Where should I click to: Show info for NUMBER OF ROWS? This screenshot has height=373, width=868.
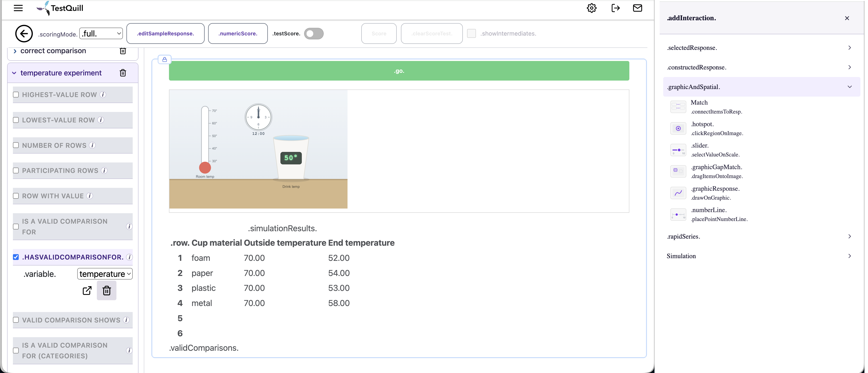(92, 145)
